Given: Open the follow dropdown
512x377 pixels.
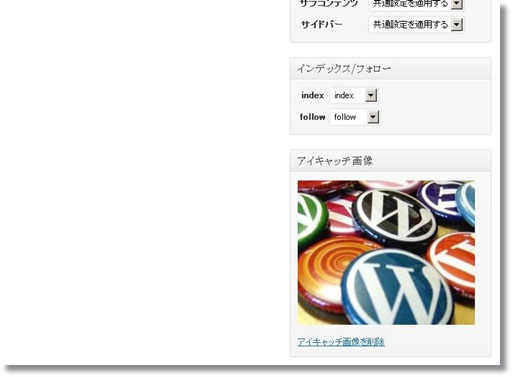Looking at the screenshot, I should click(355, 117).
